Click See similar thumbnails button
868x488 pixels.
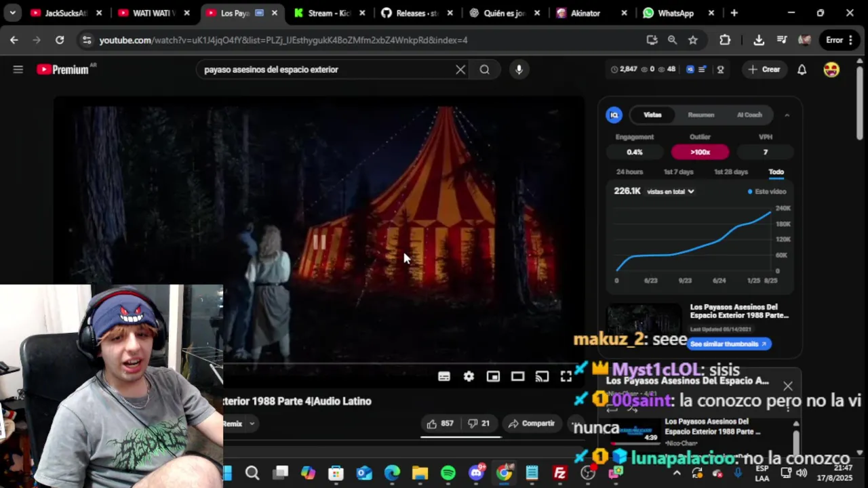click(x=728, y=344)
